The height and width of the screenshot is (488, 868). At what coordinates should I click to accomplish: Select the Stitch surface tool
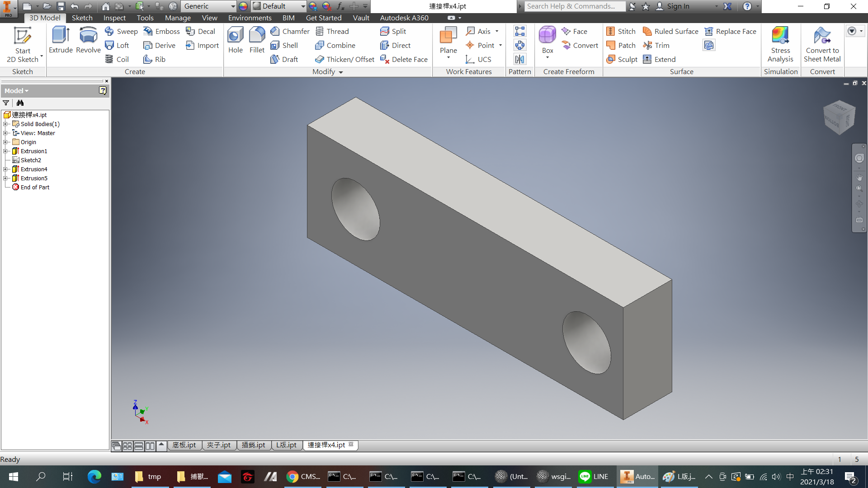point(621,31)
